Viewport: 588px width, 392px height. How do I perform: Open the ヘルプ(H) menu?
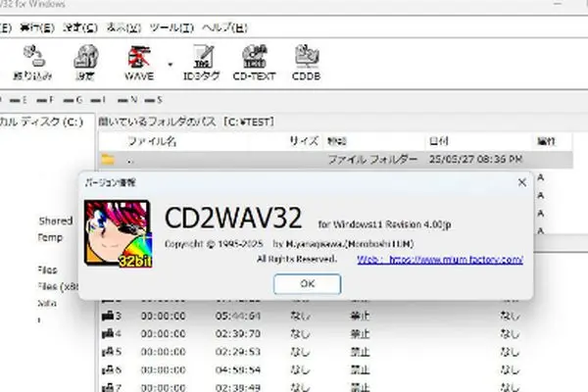(x=225, y=27)
